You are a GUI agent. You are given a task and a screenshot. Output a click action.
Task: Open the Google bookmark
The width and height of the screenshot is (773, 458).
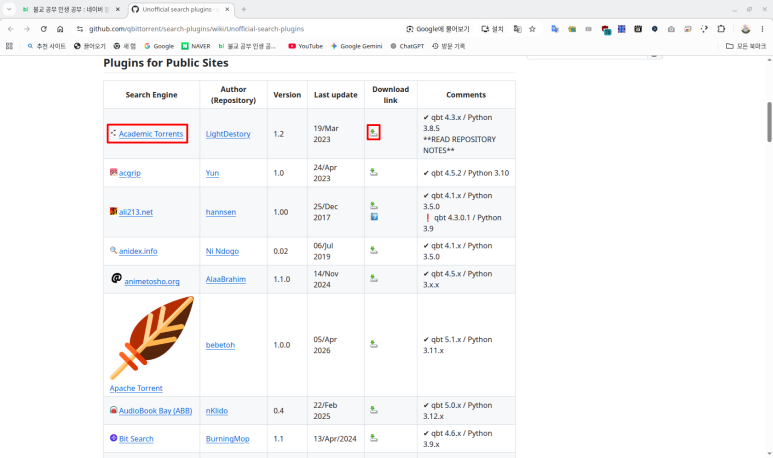pyautogui.click(x=159, y=46)
